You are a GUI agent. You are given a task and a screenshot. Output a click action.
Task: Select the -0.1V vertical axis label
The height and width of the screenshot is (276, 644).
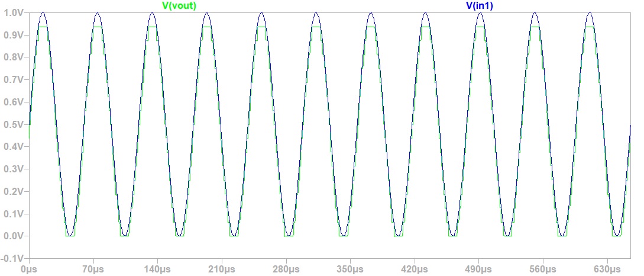tap(12, 259)
